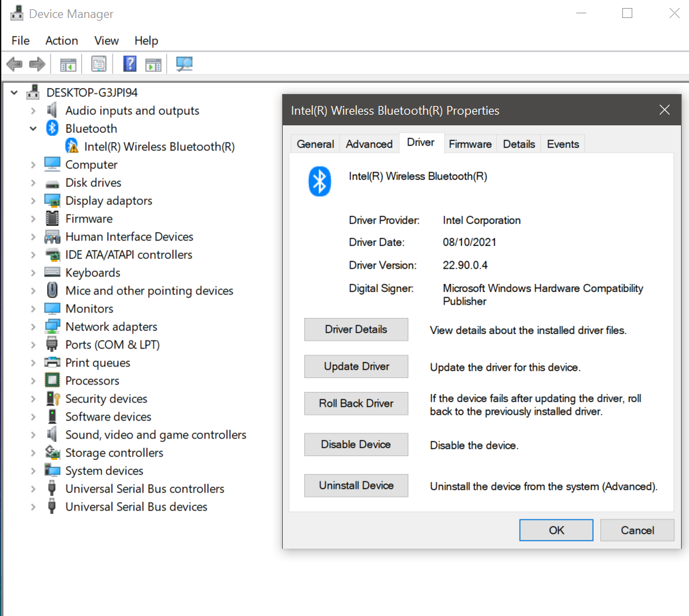This screenshot has width=689, height=616.
Task: Expand IDE ATA/ATAPI controllers node
Action: 33,255
